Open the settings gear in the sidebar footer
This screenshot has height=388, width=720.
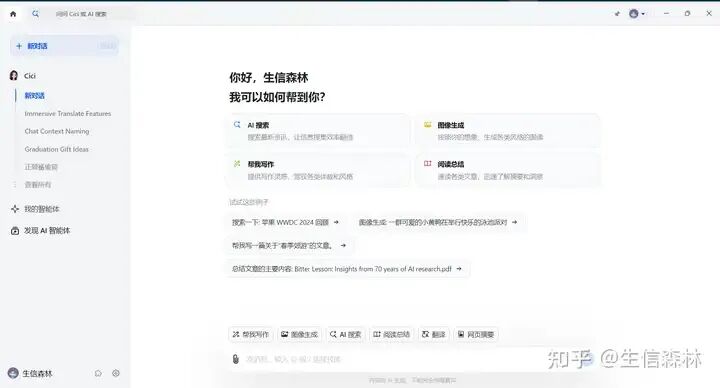[116, 373]
